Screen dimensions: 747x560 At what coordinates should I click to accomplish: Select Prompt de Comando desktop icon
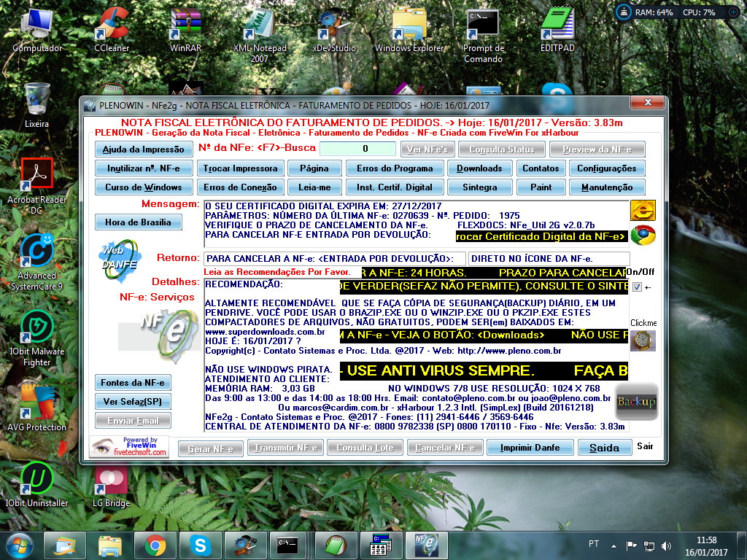[x=483, y=35]
